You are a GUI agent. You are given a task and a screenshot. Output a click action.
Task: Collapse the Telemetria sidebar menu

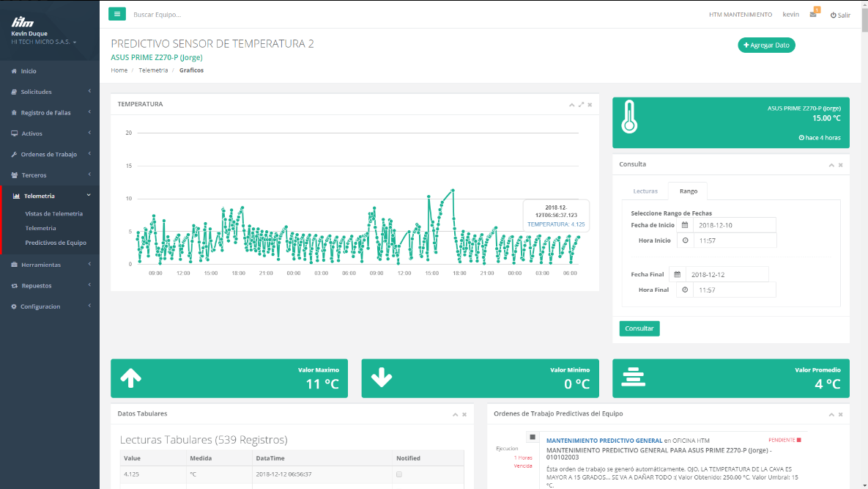pyautogui.click(x=50, y=196)
